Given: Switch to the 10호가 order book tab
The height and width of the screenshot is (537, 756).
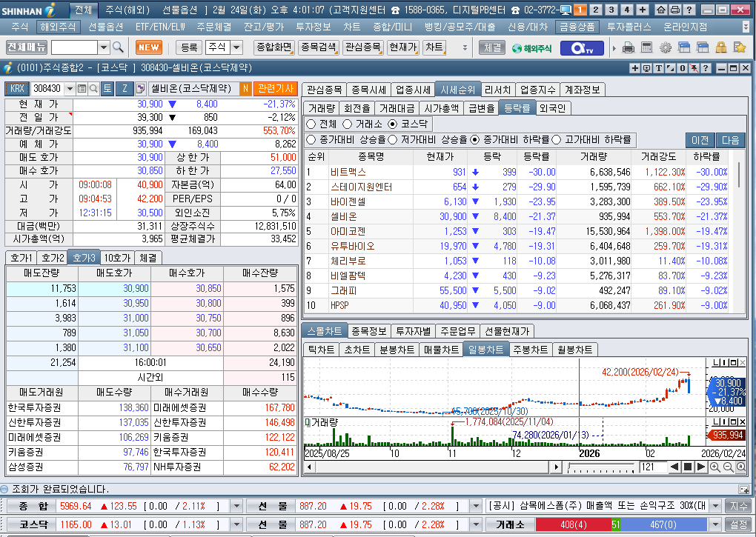Looking at the screenshot, I should tap(117, 258).
